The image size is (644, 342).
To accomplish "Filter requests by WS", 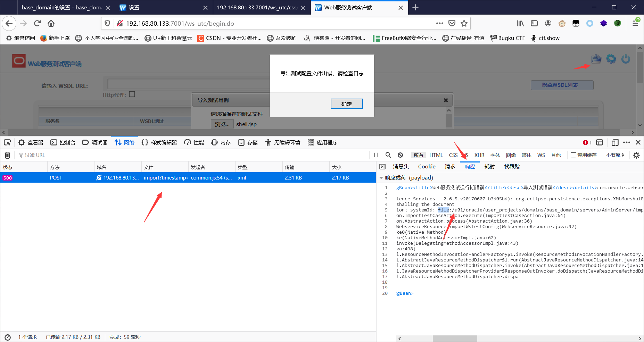I will tap(541, 155).
